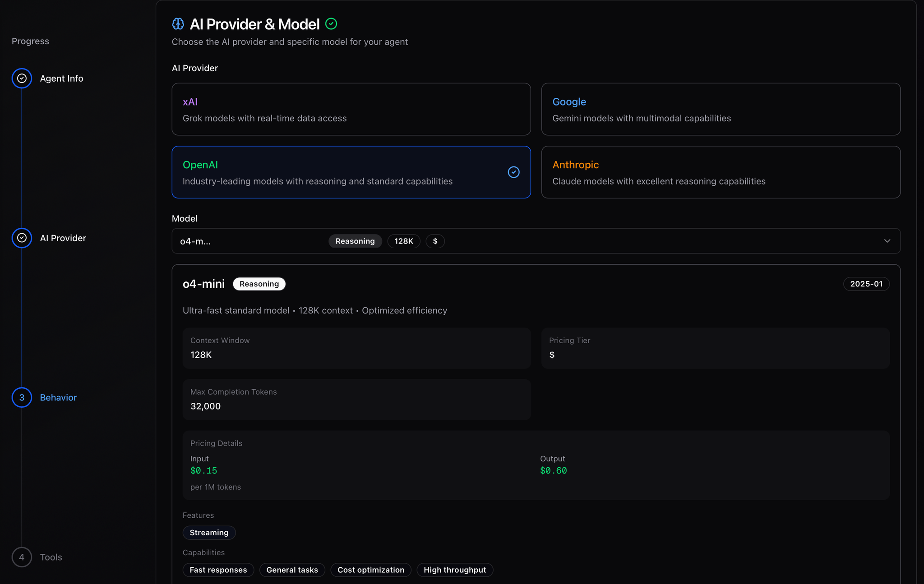Expand the Model selection dropdown chevron

[887, 241]
